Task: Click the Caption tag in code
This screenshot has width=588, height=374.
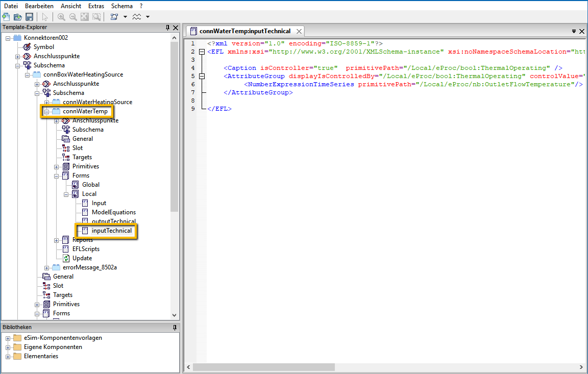Action: tap(242, 68)
